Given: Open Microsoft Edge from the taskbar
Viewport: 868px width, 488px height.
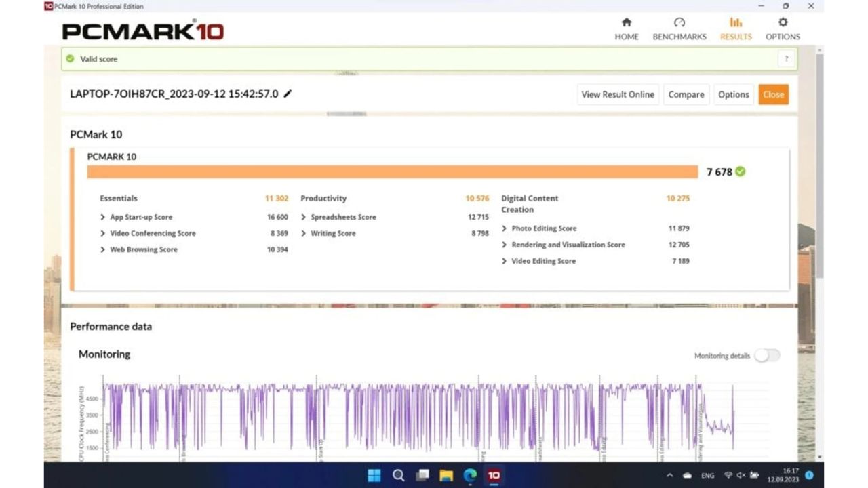Looking at the screenshot, I should (470, 475).
